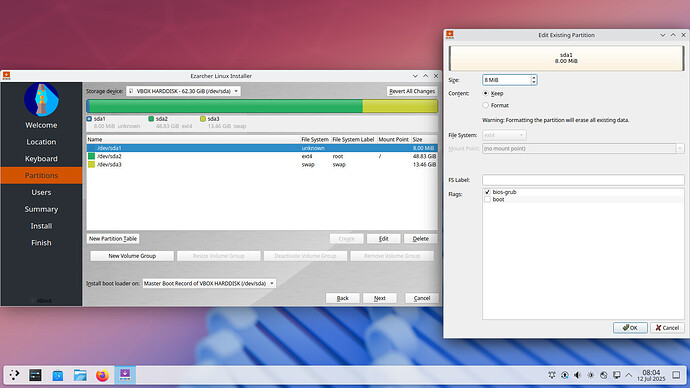Confirm the edit dialog with OK
Viewport: 690px width, 388px height.
tap(630, 327)
